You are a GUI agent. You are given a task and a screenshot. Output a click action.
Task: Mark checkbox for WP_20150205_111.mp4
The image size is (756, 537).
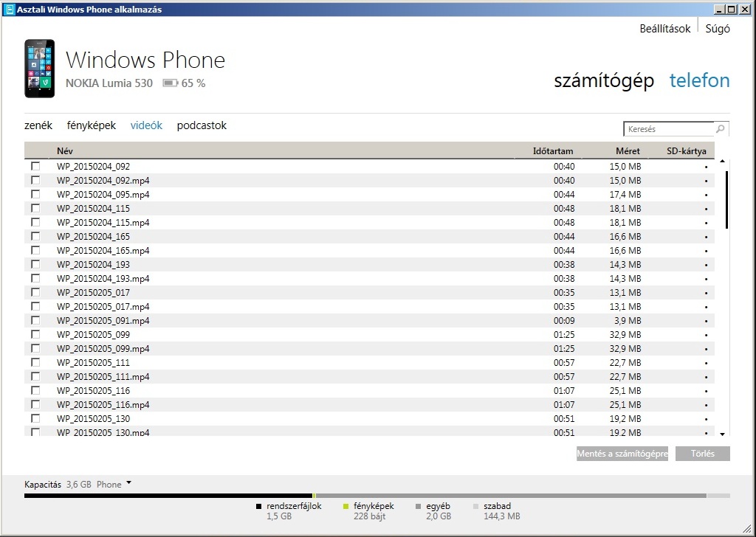[35, 376]
